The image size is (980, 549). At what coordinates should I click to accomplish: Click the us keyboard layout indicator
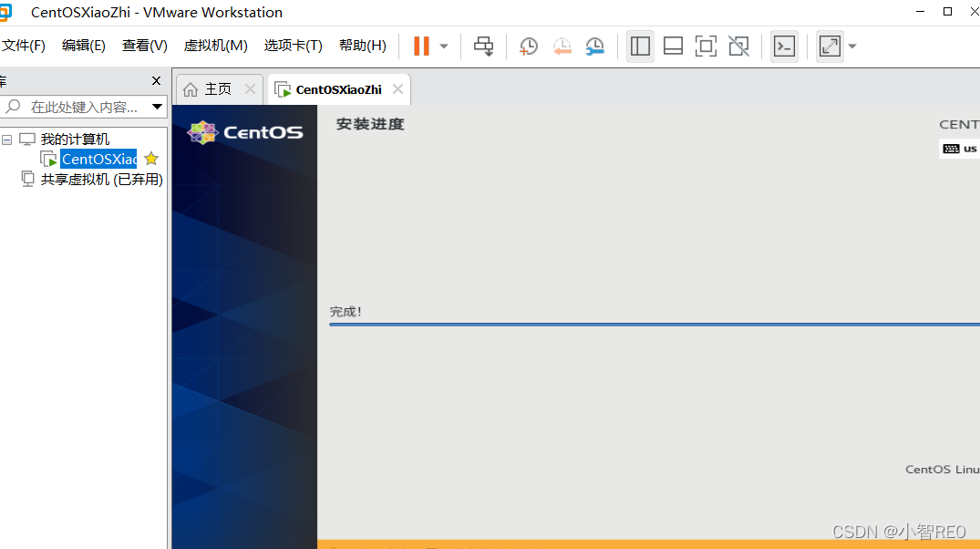960,149
